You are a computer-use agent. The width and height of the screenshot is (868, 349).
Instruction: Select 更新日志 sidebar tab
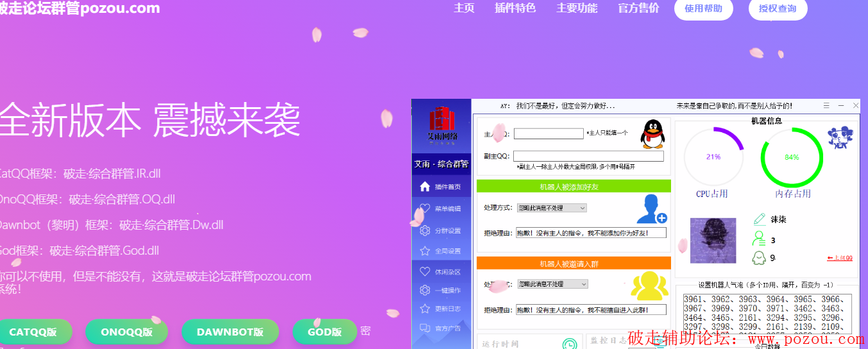(441, 309)
